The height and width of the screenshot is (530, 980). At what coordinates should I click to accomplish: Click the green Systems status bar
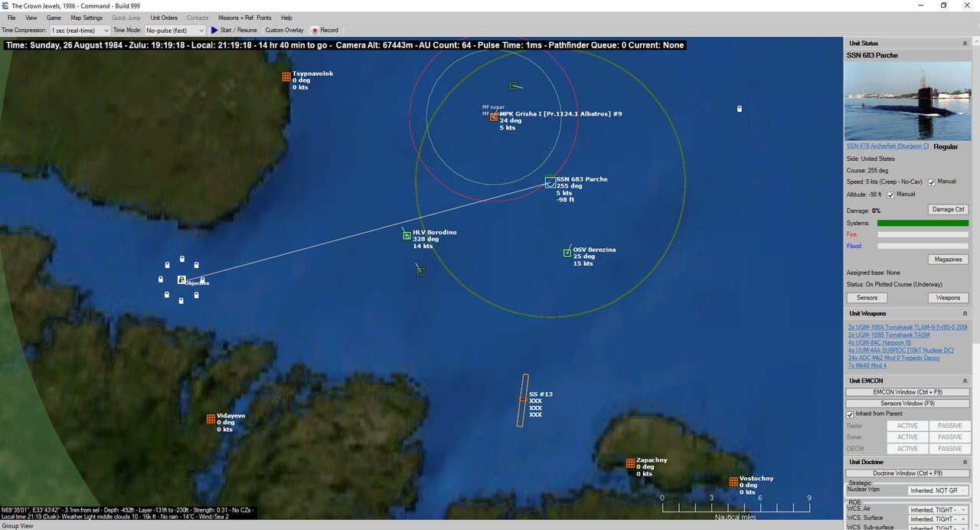[x=923, y=223]
